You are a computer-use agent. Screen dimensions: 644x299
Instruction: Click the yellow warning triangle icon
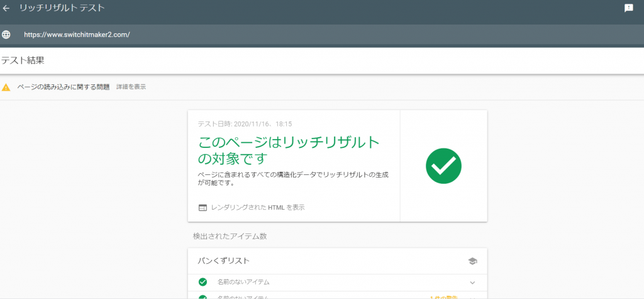click(6, 87)
